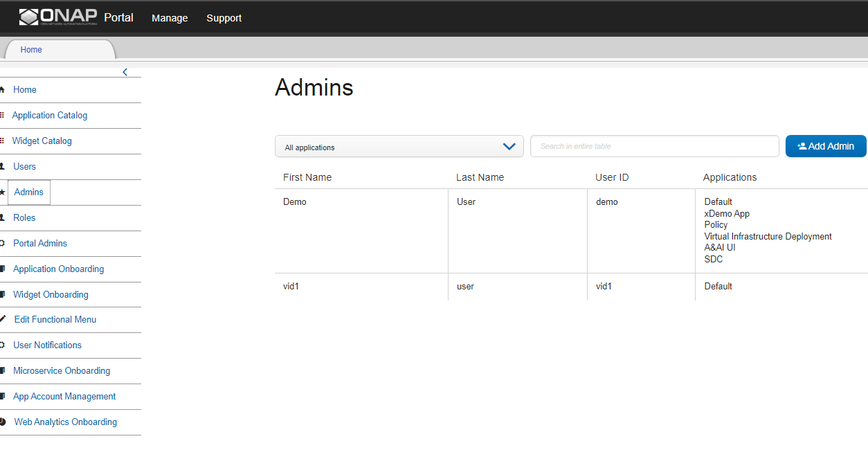Select the Home tab

coord(60,49)
